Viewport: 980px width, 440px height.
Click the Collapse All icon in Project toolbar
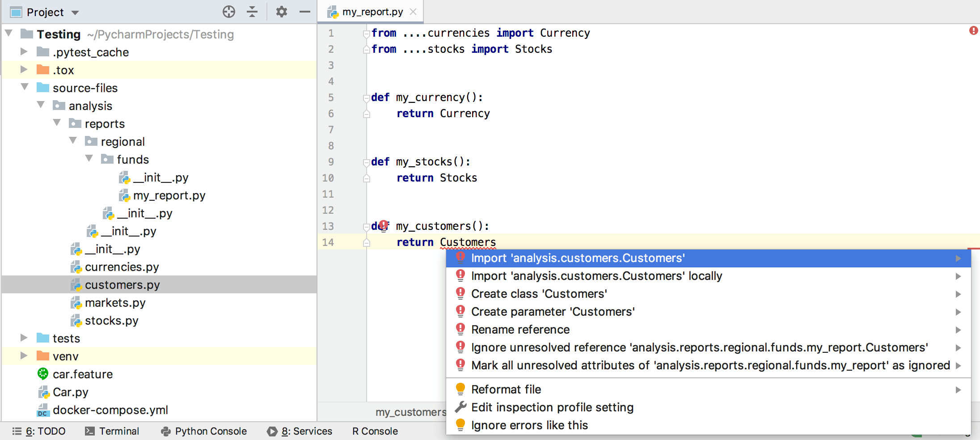(252, 12)
